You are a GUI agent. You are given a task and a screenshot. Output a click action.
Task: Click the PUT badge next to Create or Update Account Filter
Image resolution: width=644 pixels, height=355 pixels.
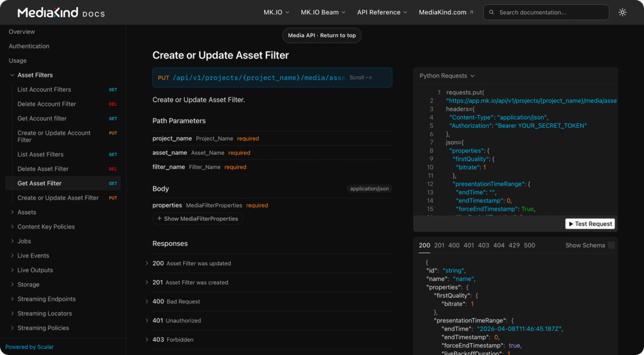pos(113,133)
